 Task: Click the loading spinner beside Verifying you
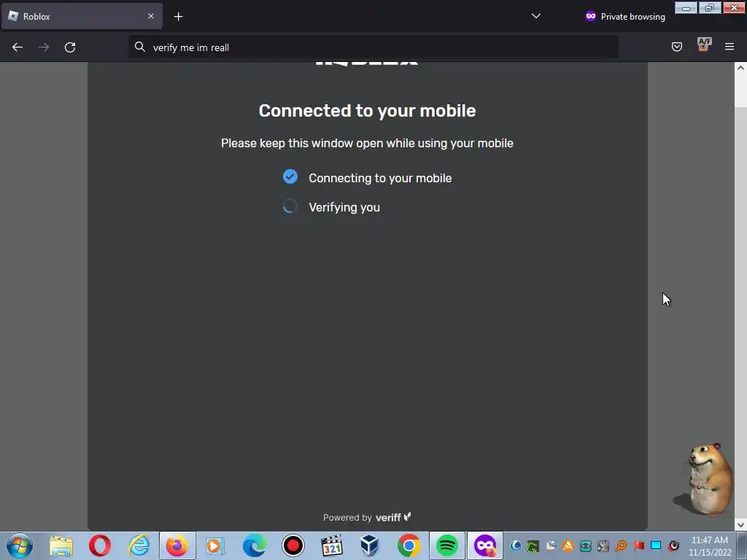pos(290,206)
